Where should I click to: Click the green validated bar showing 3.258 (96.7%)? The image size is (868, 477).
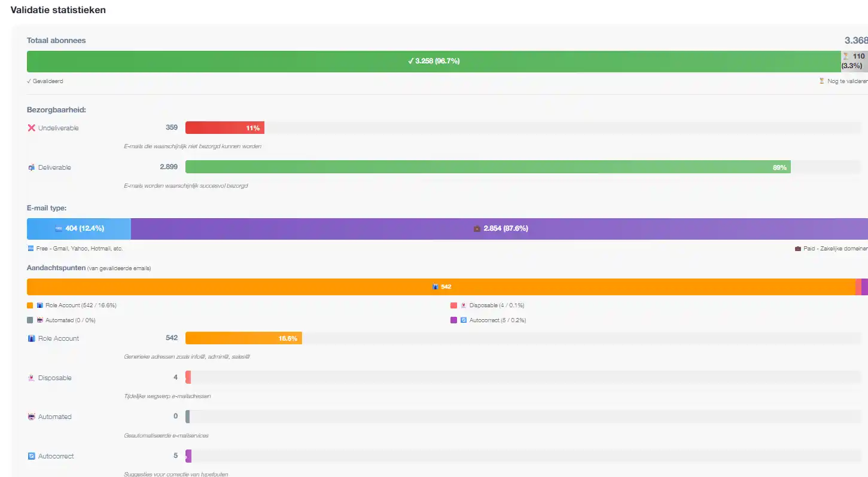434,62
